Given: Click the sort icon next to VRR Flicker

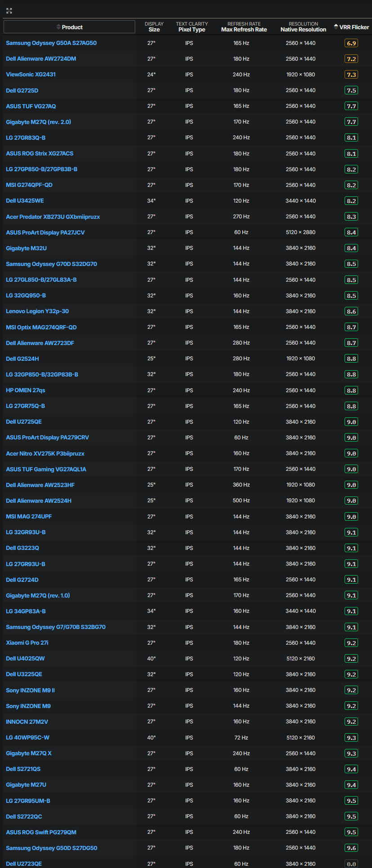Looking at the screenshot, I should point(336,27).
